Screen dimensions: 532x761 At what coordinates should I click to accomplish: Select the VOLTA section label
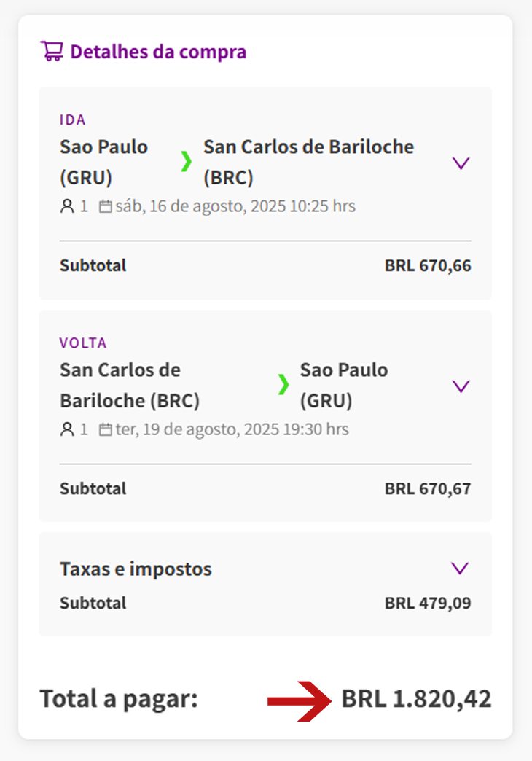coord(83,343)
